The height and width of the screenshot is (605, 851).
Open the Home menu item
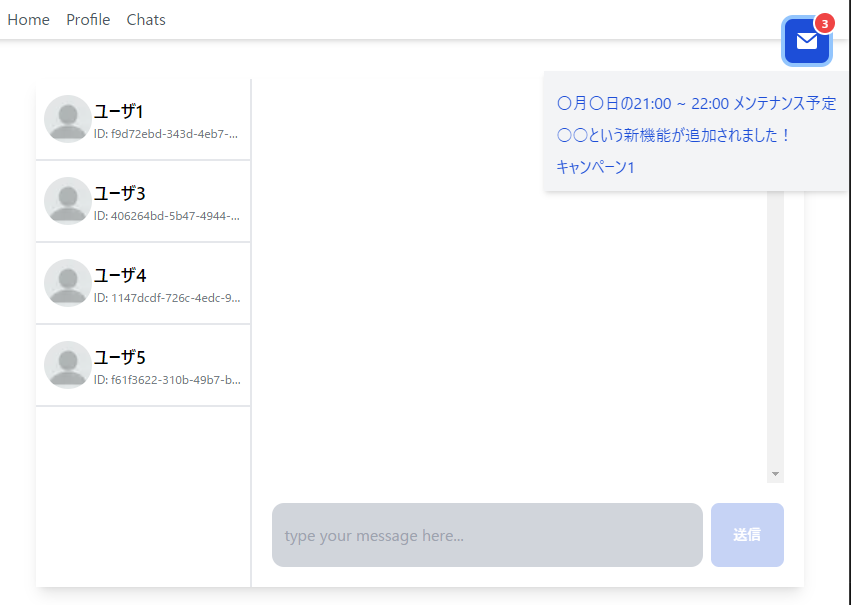[x=28, y=20]
